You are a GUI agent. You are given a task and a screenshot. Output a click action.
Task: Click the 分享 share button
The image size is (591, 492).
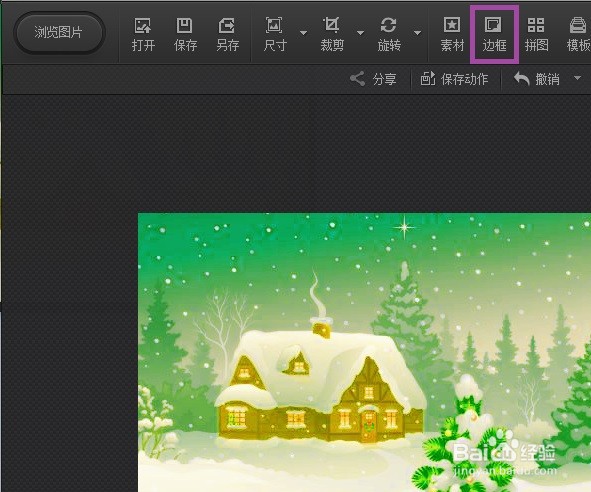[373, 79]
